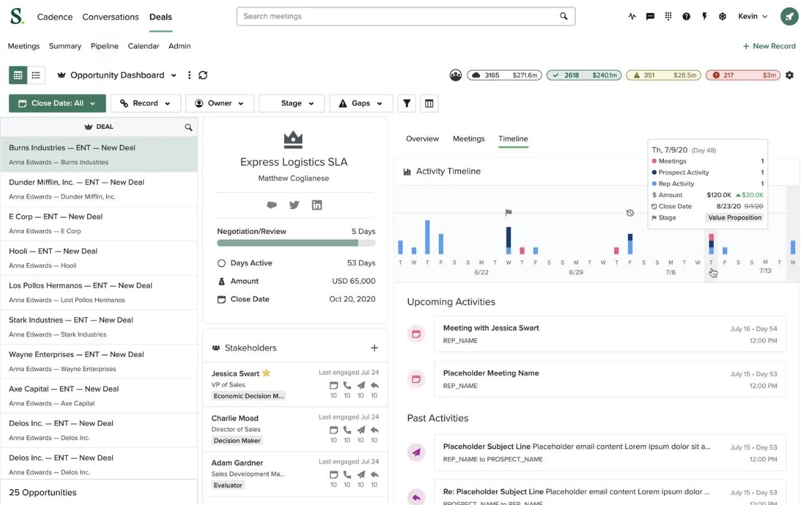Open the Placeholder Meeting Name activity
This screenshot has width=812, height=505.
coord(609,379)
